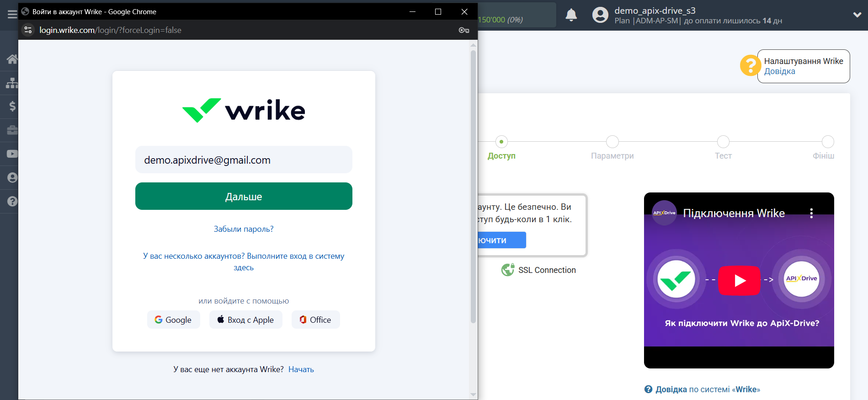This screenshot has width=868, height=400.
Task: Sign in with Вход с Apple button
Action: (245, 320)
